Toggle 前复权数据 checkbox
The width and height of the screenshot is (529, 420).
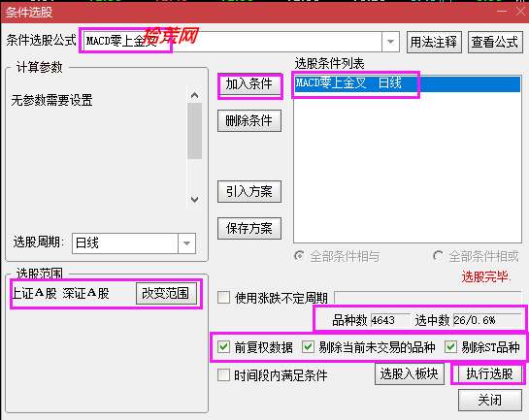click(x=223, y=347)
